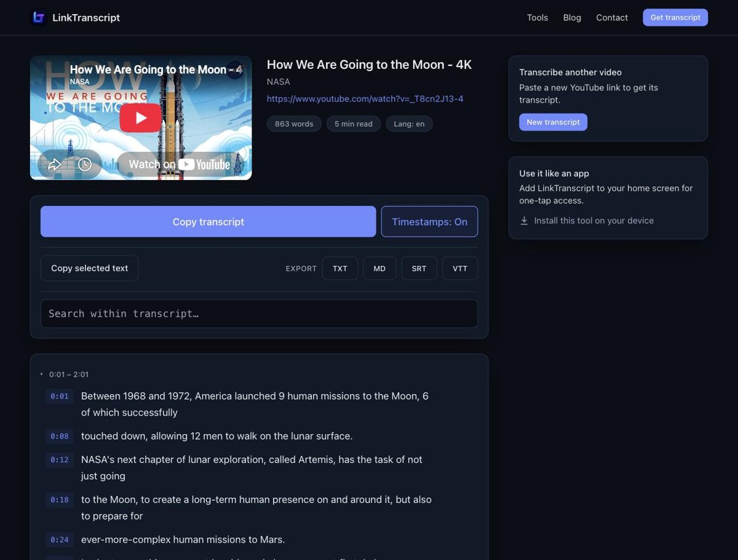This screenshot has height=560, width=738.
Task: Jump to timestamp 0:01
Action: [60, 396]
